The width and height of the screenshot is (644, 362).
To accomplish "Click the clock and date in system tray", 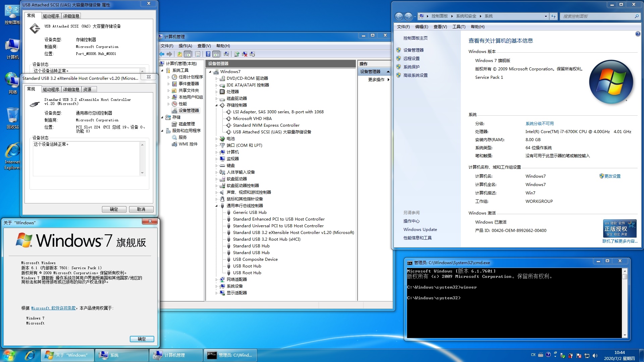I will tap(619, 355).
